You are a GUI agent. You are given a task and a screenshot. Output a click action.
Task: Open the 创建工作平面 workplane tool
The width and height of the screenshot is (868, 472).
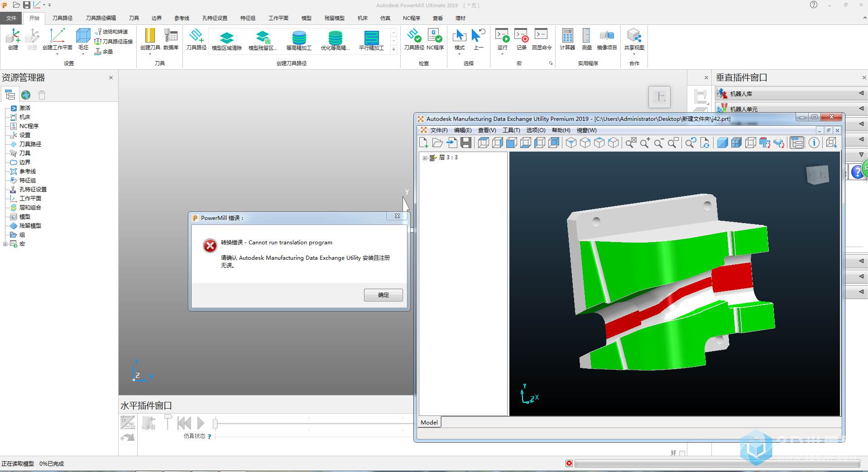tap(57, 39)
